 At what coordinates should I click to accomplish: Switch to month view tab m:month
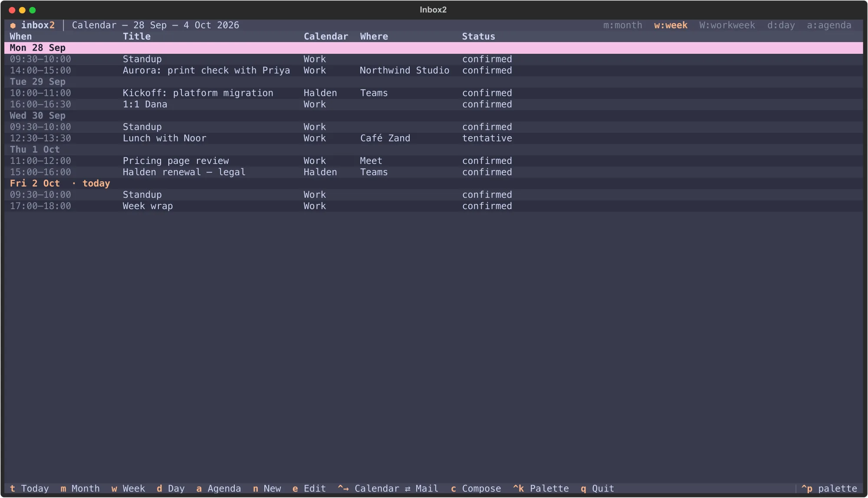622,25
